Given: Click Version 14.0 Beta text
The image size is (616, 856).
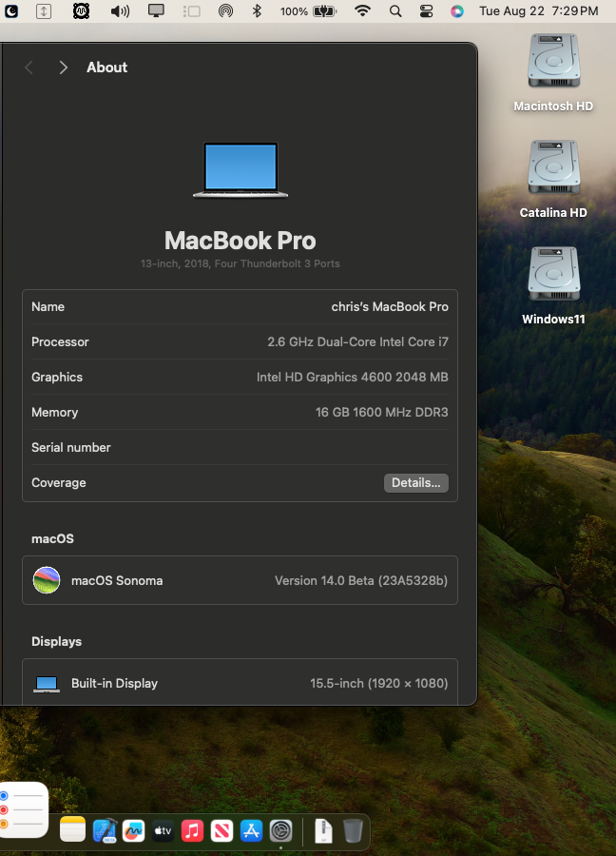Looking at the screenshot, I should pyautogui.click(x=361, y=581).
